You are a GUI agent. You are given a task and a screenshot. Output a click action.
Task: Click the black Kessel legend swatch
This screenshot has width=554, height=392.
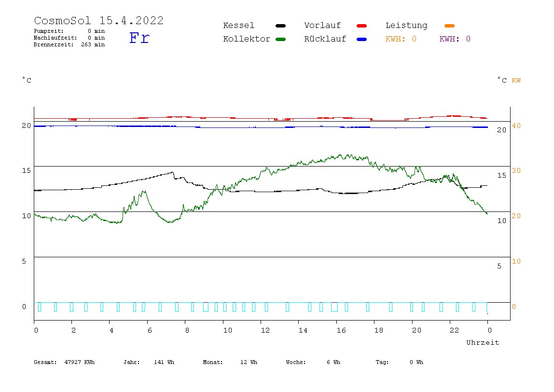point(280,26)
